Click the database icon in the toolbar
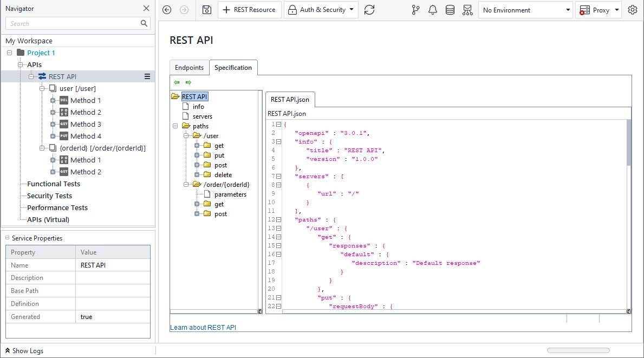Screen dimensions: 644x358 [x=450, y=10]
